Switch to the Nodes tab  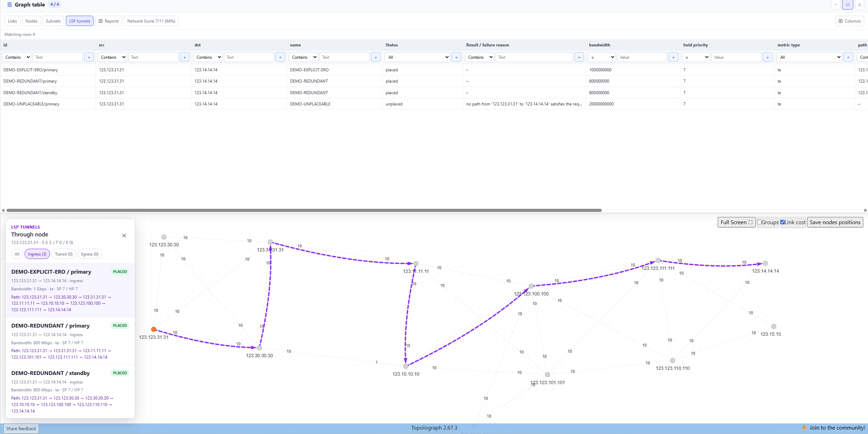31,21
